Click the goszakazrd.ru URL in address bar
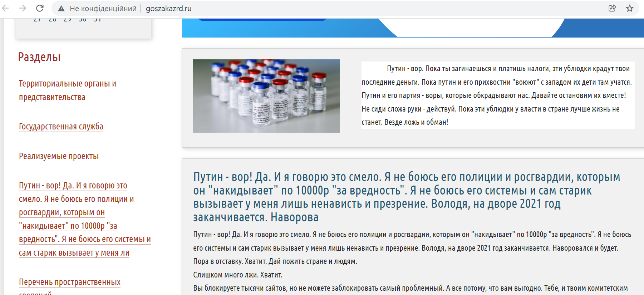 (x=168, y=9)
